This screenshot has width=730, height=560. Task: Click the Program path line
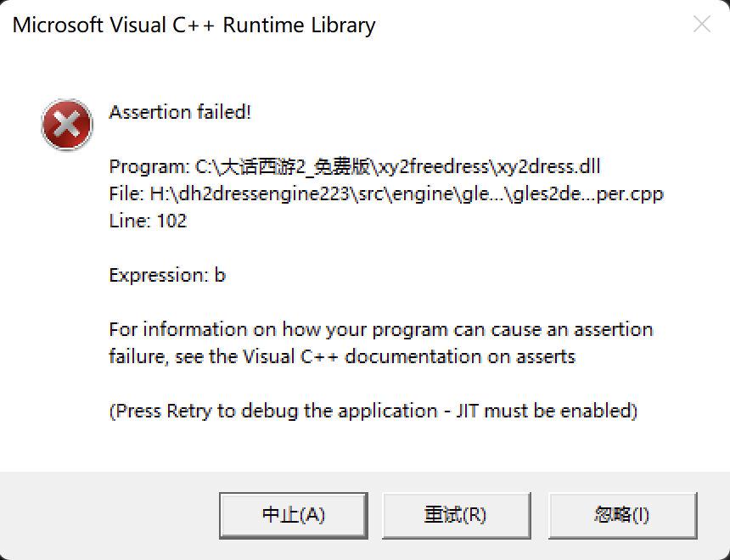[355, 166]
